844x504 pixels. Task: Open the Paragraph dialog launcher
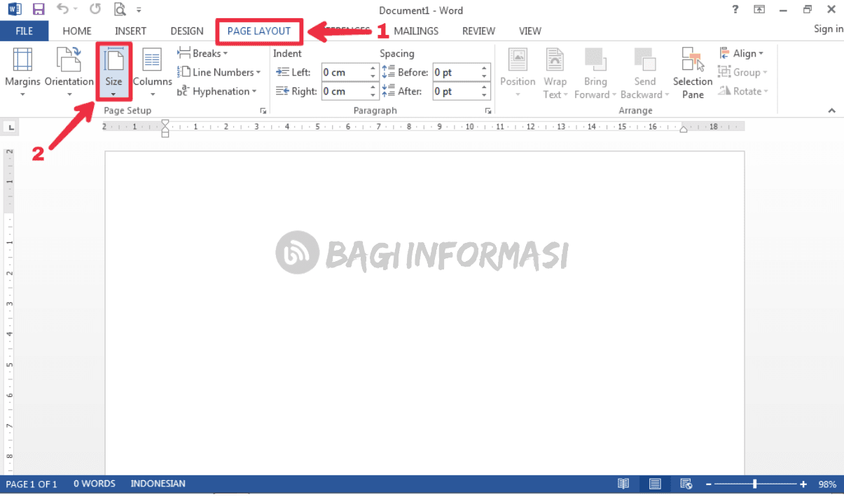487,111
